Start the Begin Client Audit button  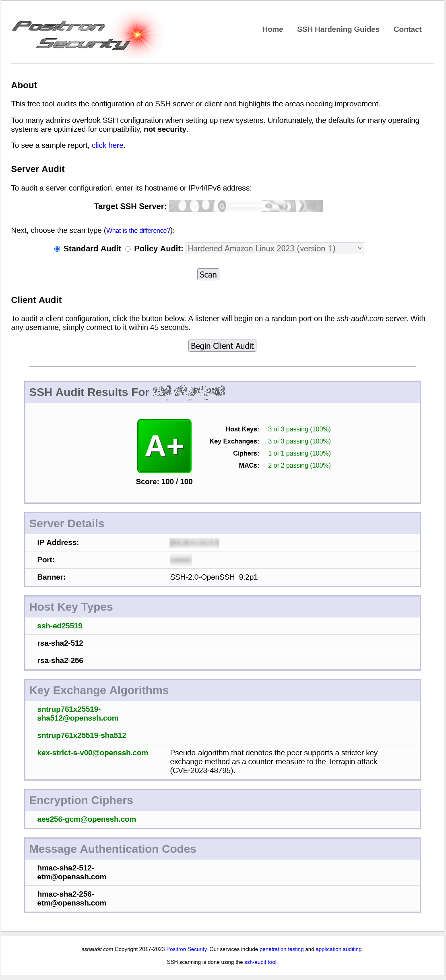coord(222,346)
